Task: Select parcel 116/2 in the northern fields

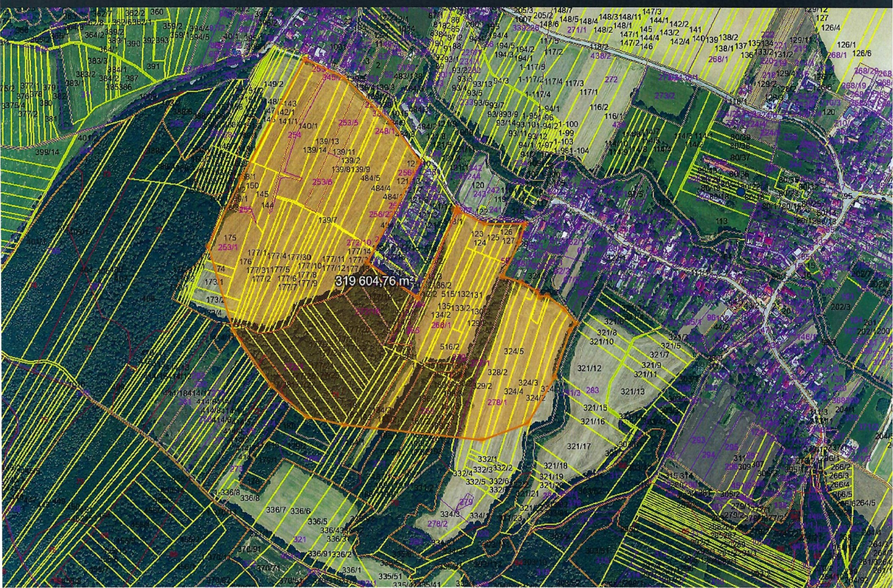Action: [599, 107]
